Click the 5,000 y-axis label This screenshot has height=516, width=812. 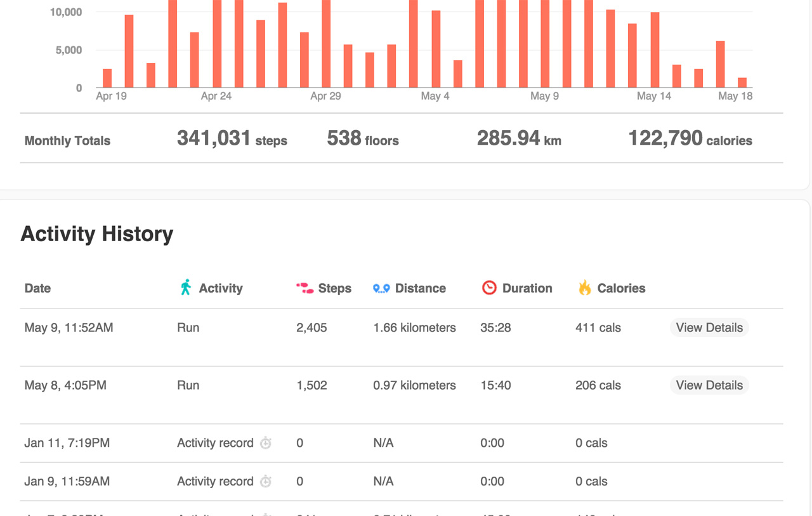[x=69, y=50]
